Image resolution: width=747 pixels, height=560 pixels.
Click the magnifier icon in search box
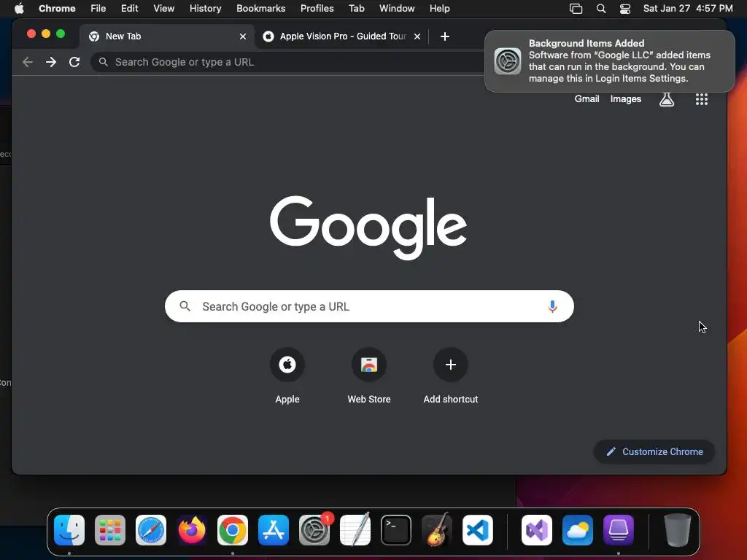[185, 306]
